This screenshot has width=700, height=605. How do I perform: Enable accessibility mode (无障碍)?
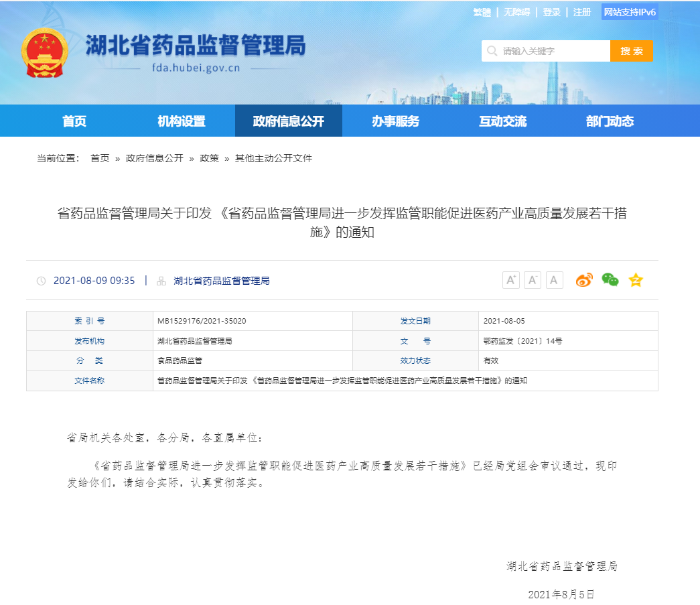pos(516,12)
